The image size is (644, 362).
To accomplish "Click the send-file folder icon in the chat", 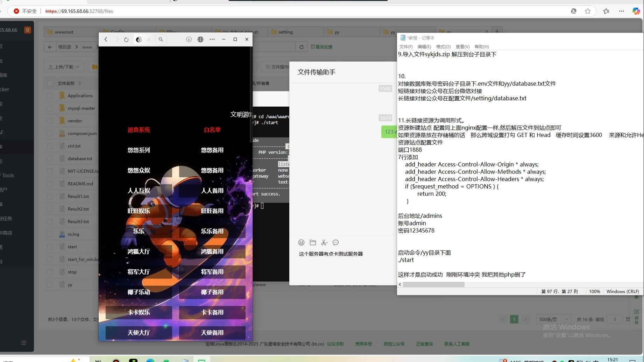I will click(313, 242).
